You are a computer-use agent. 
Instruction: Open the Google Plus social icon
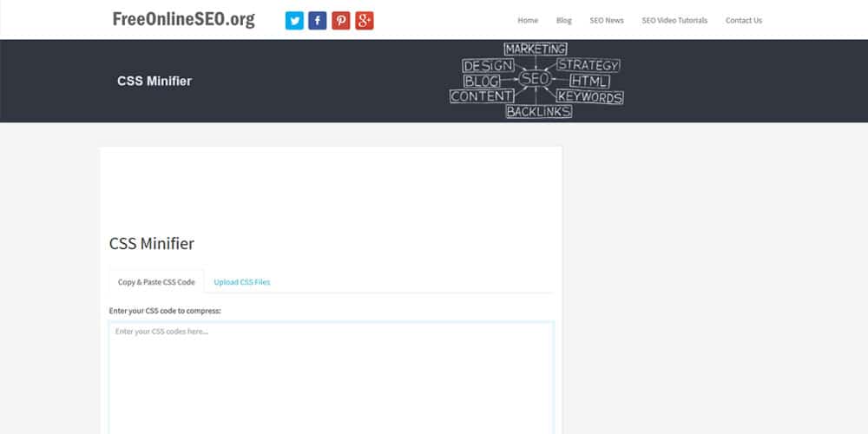pyautogui.click(x=365, y=21)
